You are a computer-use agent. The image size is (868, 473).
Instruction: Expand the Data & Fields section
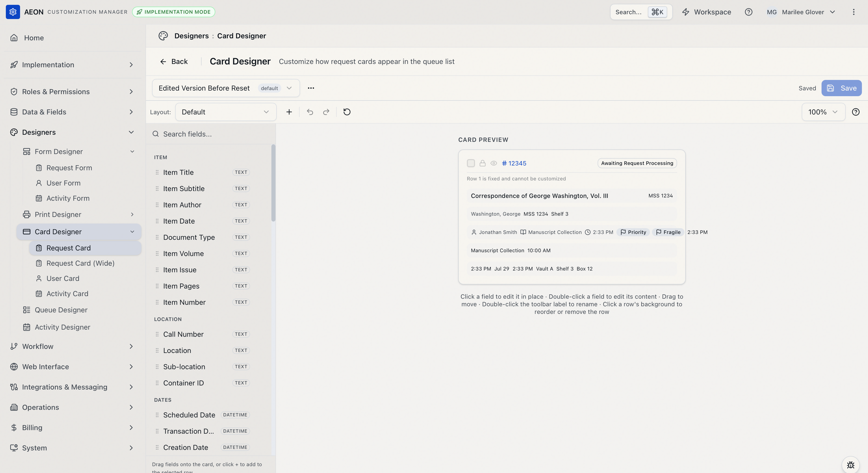[72, 112]
